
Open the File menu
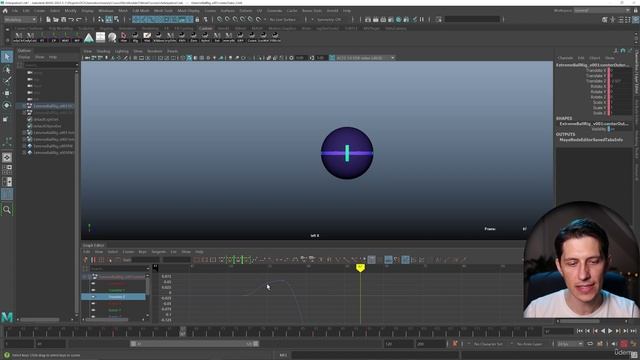(15, 11)
